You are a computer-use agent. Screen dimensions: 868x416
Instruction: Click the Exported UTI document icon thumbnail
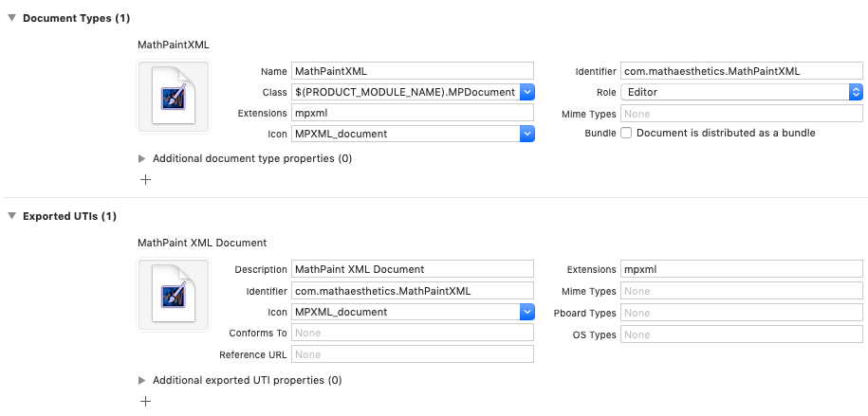pyautogui.click(x=173, y=295)
